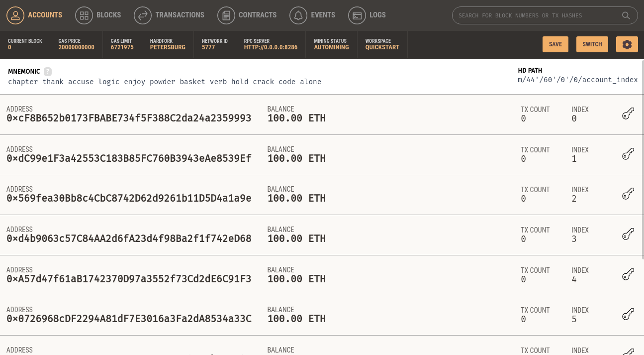Viewport: 644px width, 355px height.
Task: Click the 100.00 ETH balance of index 0
Action: coord(296,118)
